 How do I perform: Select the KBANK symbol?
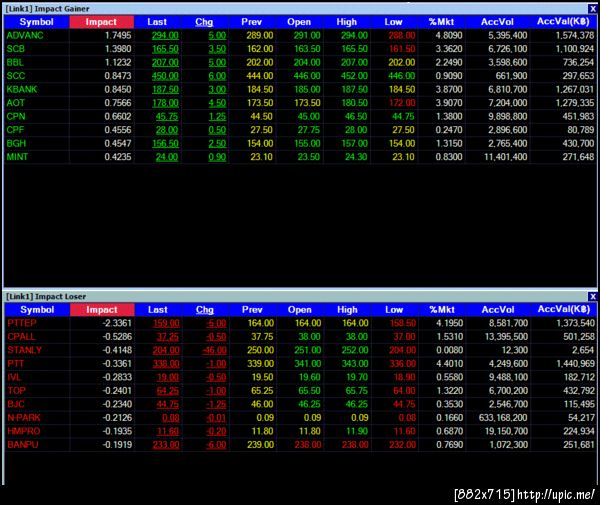click(22, 90)
